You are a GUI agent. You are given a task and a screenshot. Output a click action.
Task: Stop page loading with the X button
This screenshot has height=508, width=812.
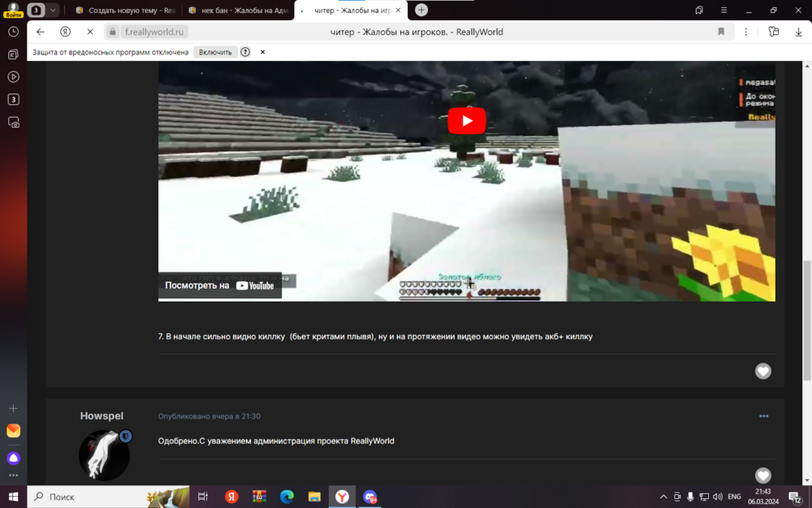tap(90, 32)
